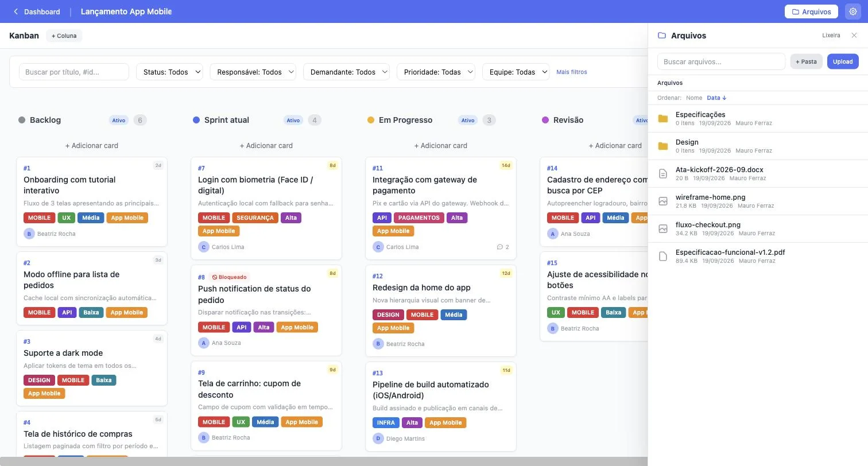The image size is (868, 466).
Task: Open the Especificações folder icon
Action: [x=663, y=118]
